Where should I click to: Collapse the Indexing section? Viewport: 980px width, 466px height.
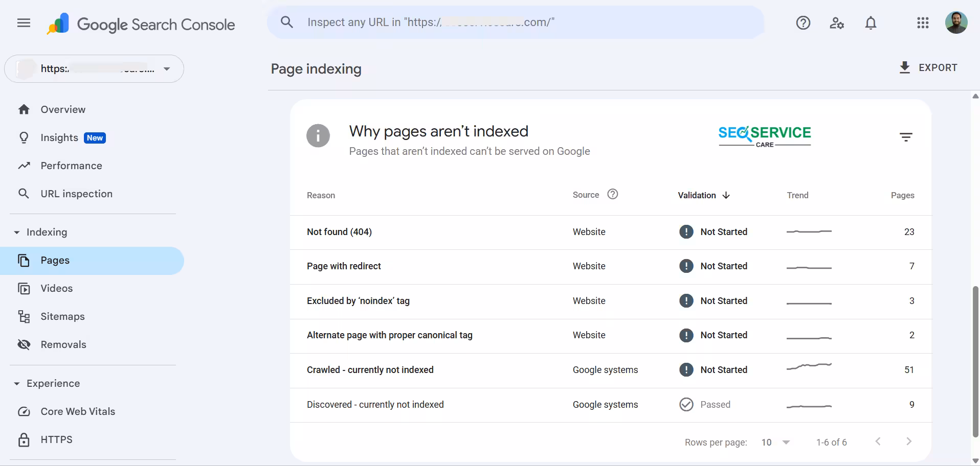16,232
